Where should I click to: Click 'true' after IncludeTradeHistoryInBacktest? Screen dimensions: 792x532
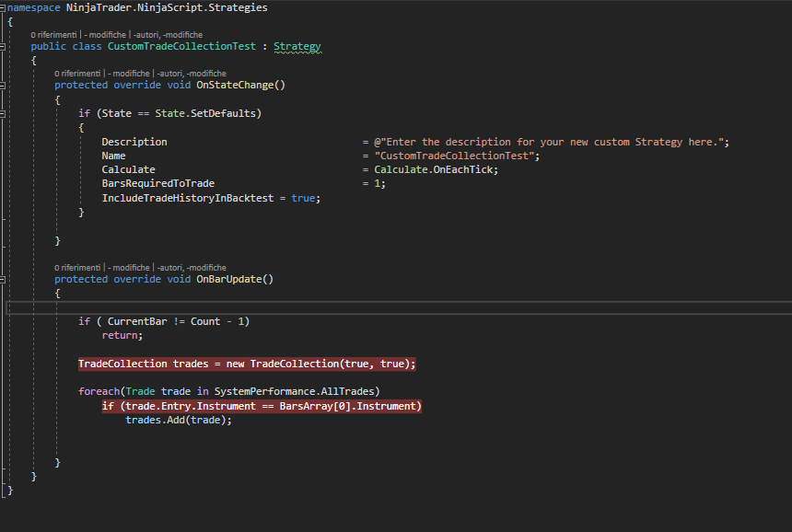tap(304, 198)
